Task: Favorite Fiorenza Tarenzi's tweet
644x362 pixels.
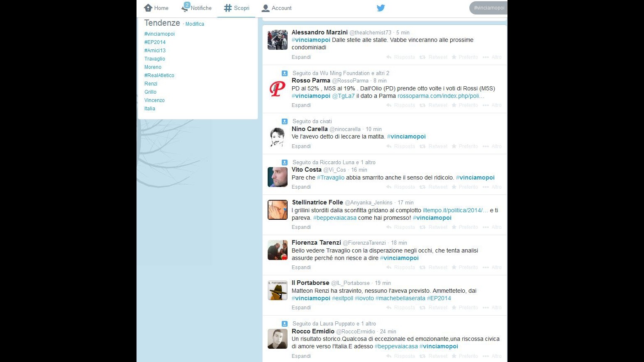Action: click(465, 267)
